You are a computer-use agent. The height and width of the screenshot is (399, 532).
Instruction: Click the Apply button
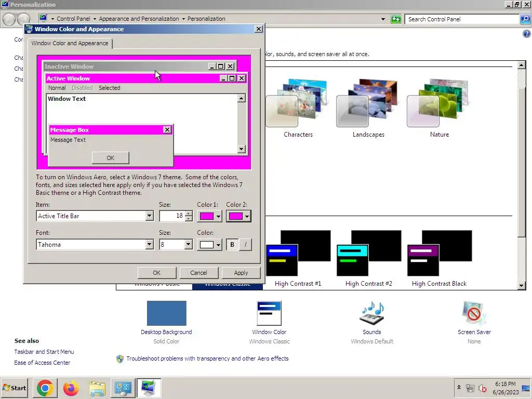241,273
